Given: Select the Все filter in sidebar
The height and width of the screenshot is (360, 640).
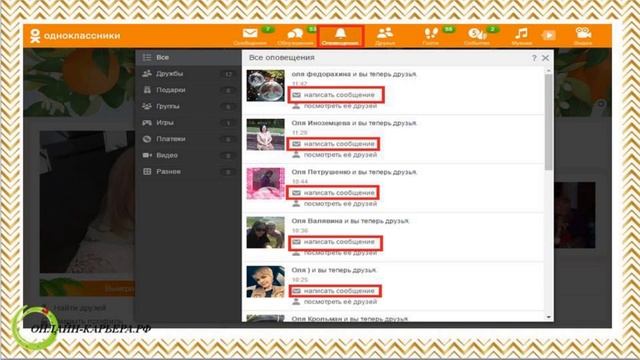Looking at the screenshot, I should coord(188,58).
